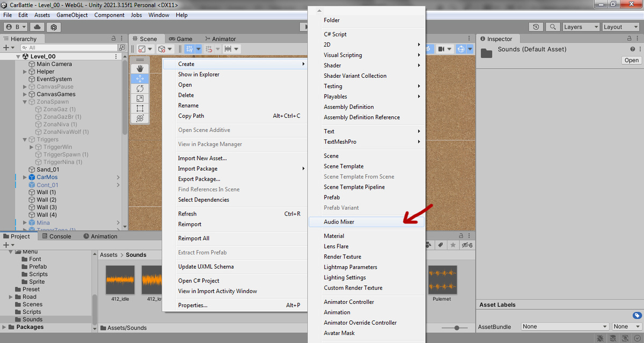
Task: Select Main Camera in Hierarchy
Action: [x=54, y=64]
